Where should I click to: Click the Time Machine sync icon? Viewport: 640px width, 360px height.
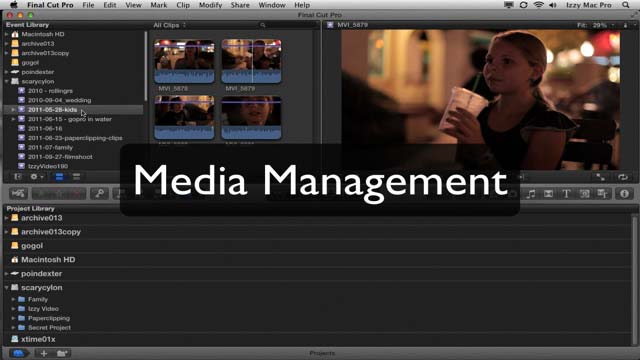(x=523, y=5)
